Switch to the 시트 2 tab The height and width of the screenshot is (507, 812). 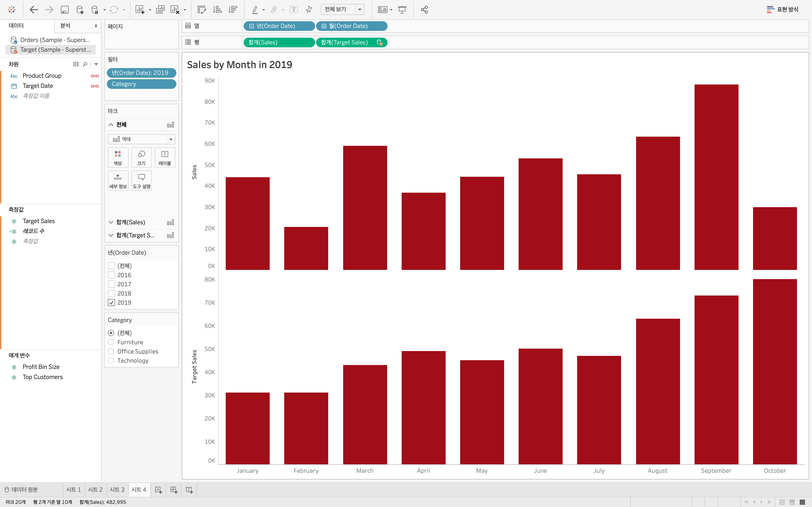coord(95,490)
